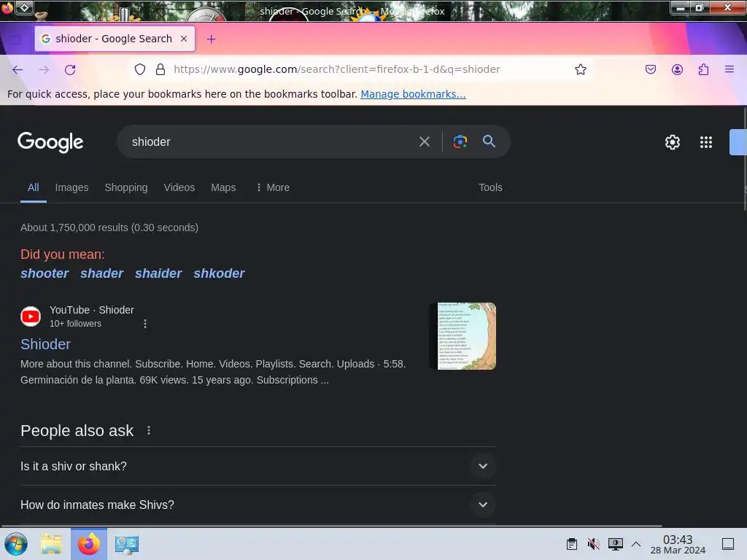This screenshot has width=747, height=560.
Task: Click the 'shader' suggestion link
Action: click(x=102, y=273)
